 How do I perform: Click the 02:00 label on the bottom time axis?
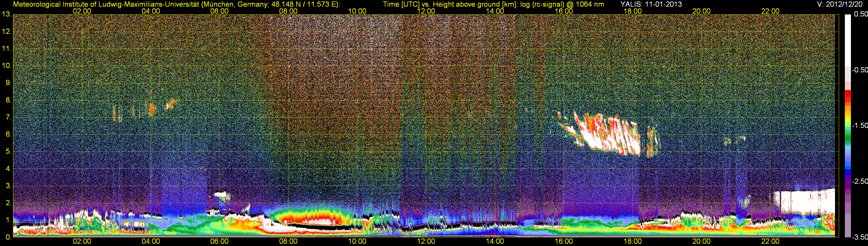pos(82,241)
